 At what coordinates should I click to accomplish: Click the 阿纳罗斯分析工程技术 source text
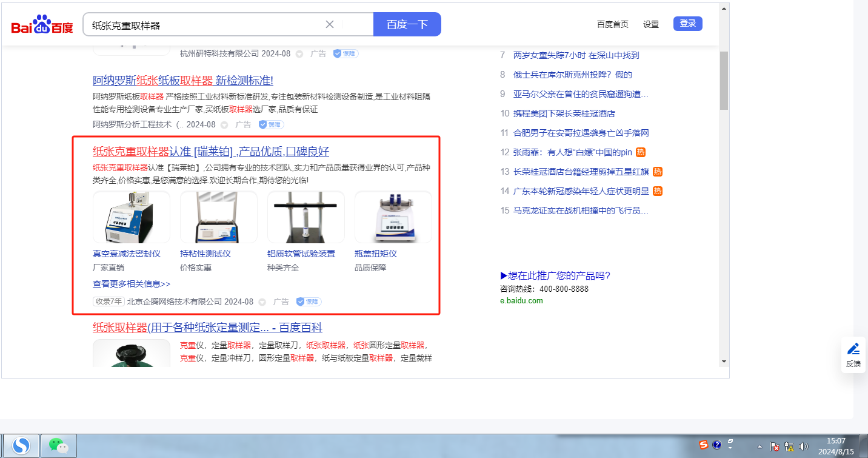[132, 124]
